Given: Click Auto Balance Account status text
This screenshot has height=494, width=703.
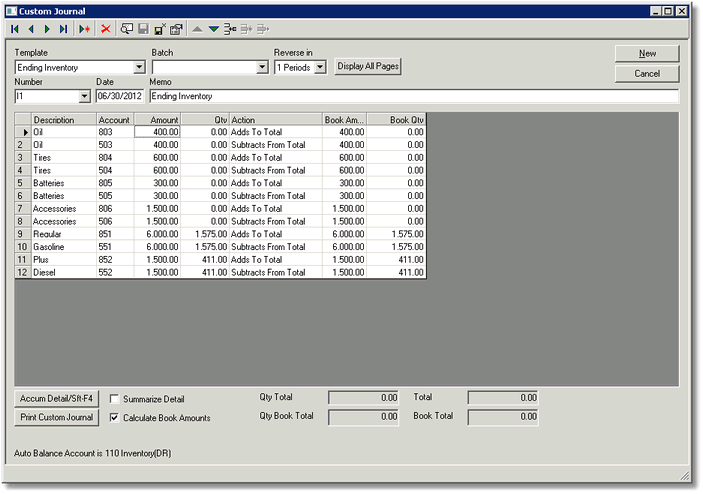Looking at the screenshot, I should [92, 453].
